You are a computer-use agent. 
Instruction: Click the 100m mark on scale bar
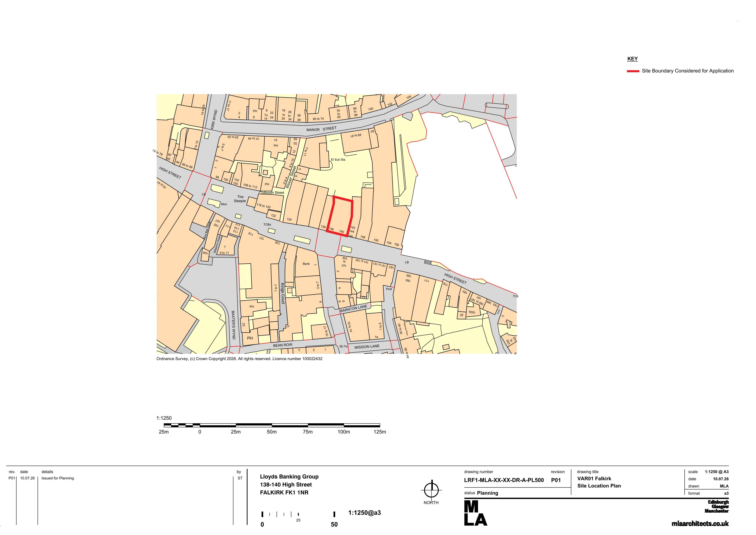pos(344,432)
